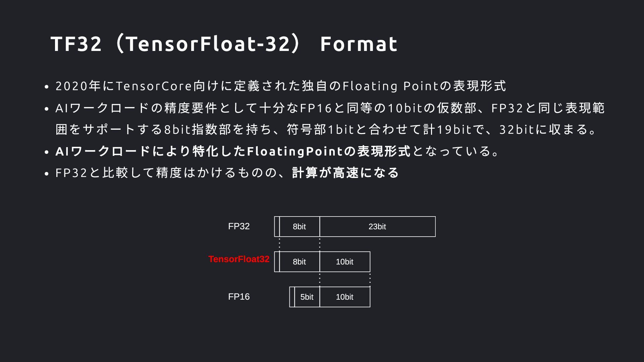644x362 pixels.
Task: Click the FP32 row label
Action: click(x=239, y=226)
